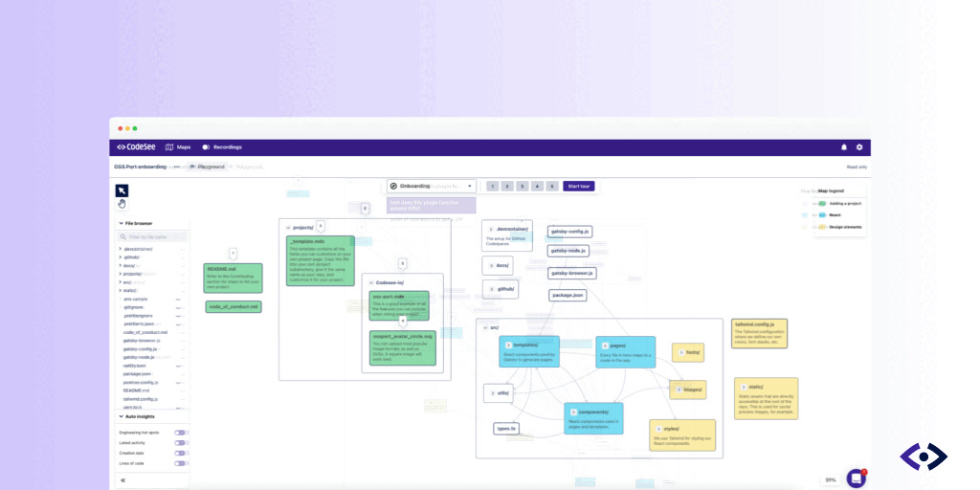Select gatsby-browser.js in file browser

tap(142, 341)
